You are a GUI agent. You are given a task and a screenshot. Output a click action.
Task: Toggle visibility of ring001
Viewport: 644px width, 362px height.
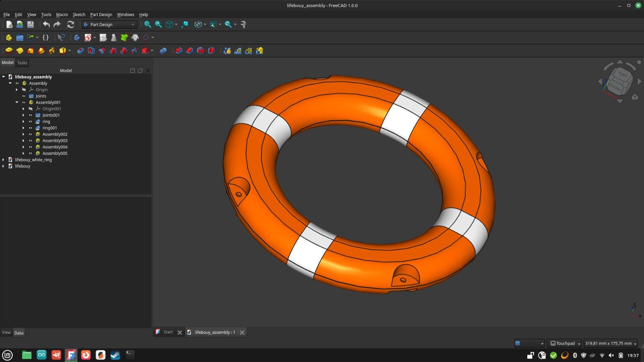point(31,128)
